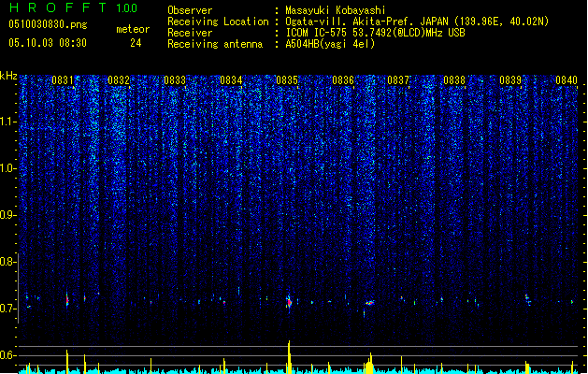Click the "Observer" label

tap(190, 10)
